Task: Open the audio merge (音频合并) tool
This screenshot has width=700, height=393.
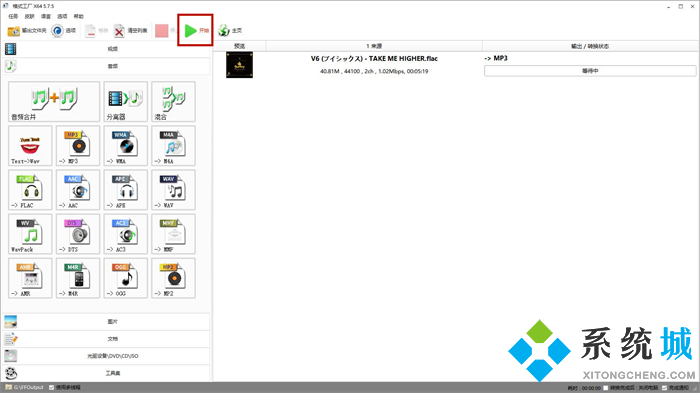Action: (x=54, y=102)
